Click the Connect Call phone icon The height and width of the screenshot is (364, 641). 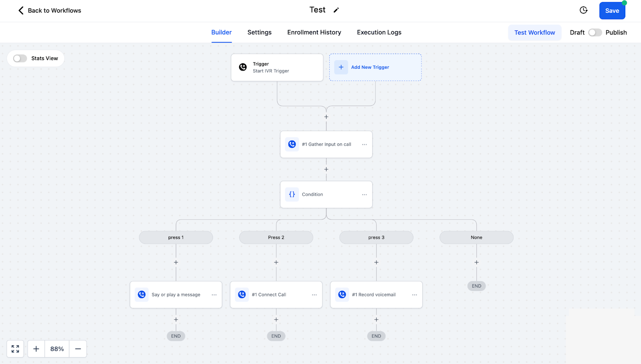(242, 294)
